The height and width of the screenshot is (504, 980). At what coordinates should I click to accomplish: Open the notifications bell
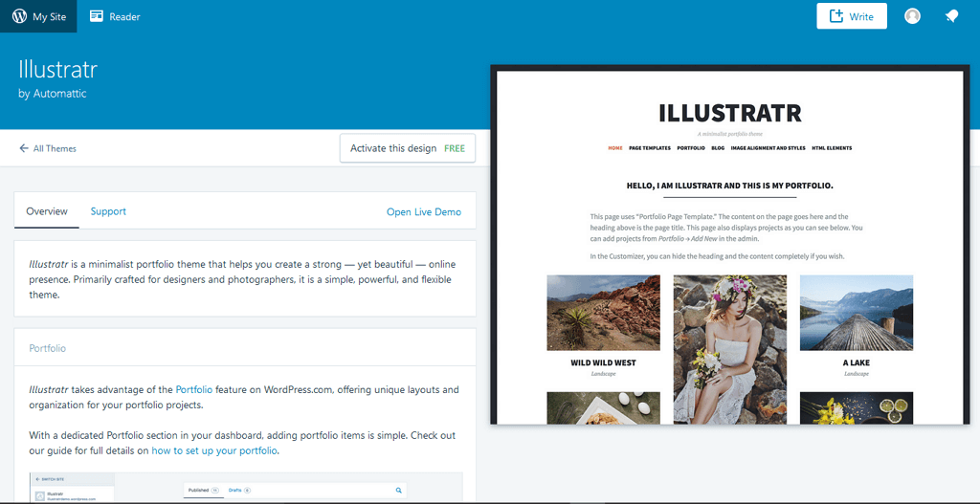click(x=951, y=16)
